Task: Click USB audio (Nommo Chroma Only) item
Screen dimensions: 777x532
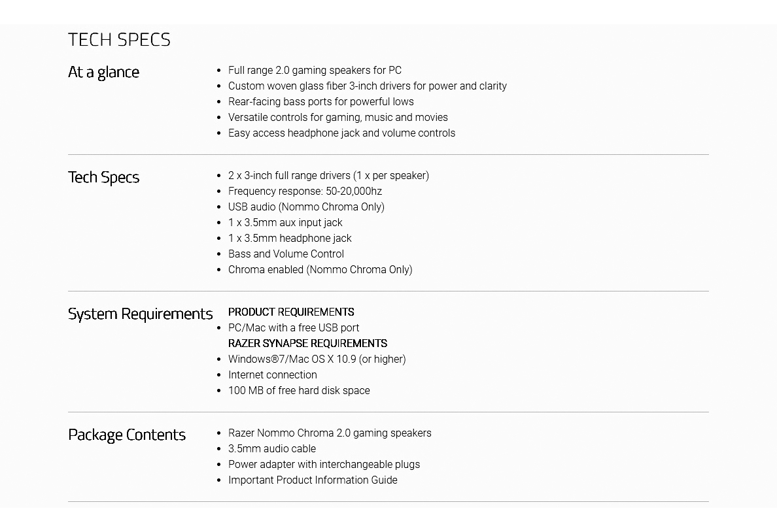Action: pos(306,207)
